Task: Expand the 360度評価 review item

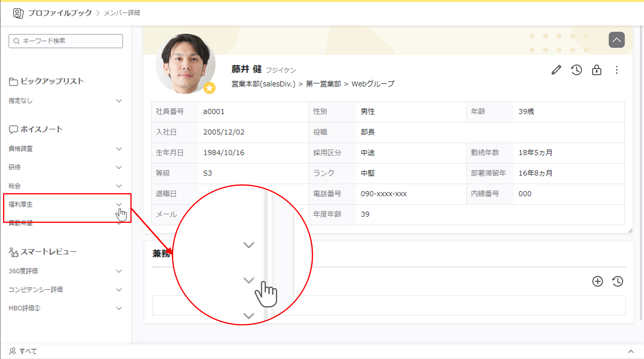Action: click(x=119, y=271)
